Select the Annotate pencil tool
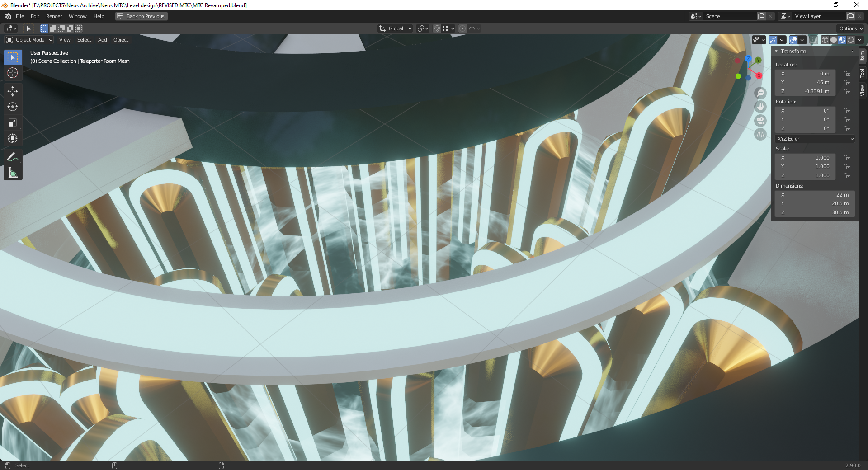The height and width of the screenshot is (470, 868). (13, 157)
